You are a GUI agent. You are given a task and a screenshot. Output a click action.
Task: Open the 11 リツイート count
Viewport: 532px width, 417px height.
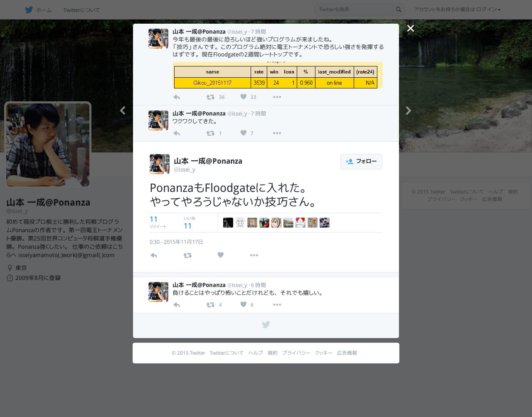(x=158, y=222)
